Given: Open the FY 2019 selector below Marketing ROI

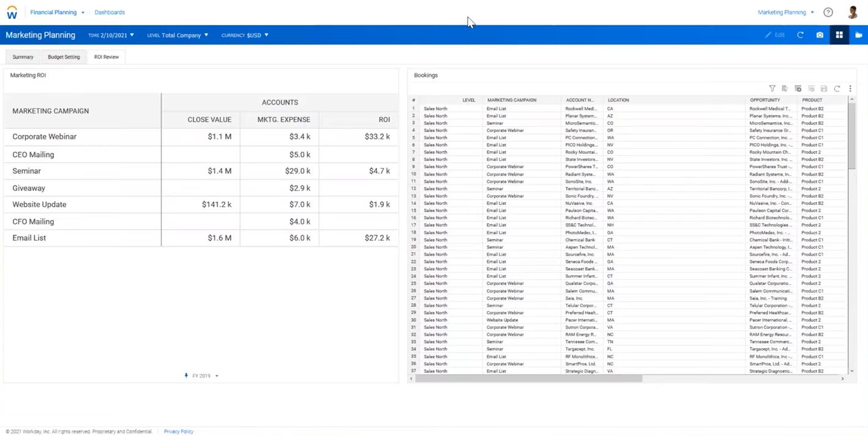Looking at the screenshot, I should click(201, 375).
